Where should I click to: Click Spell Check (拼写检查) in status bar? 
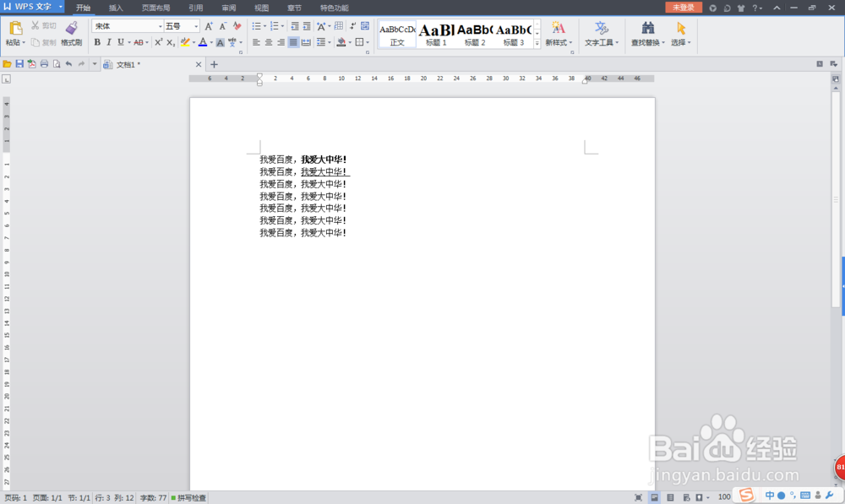point(188,497)
